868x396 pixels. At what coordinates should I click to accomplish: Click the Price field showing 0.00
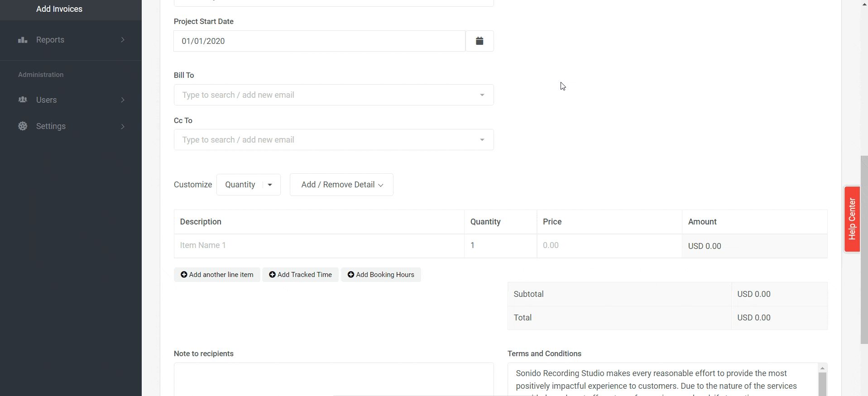click(609, 246)
